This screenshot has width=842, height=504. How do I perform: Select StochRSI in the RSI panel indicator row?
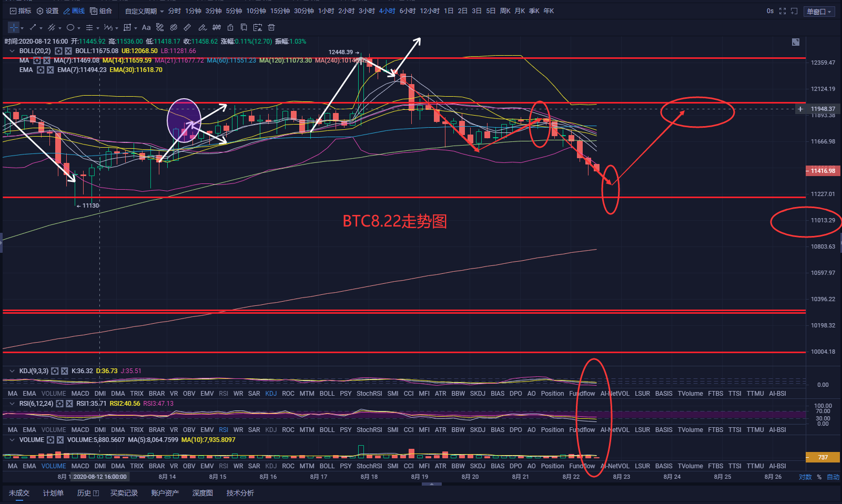(x=369, y=430)
